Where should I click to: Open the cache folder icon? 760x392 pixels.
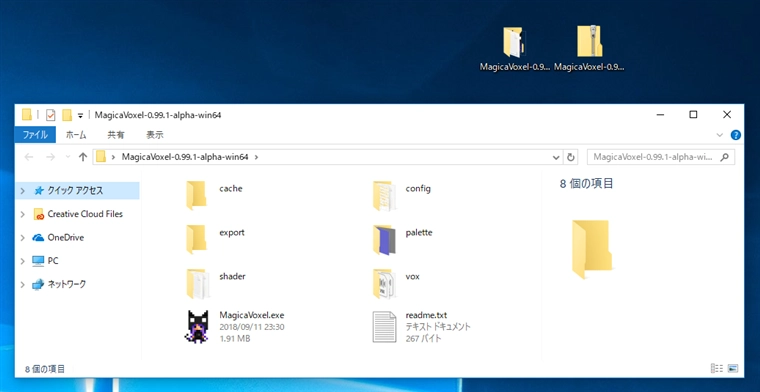[x=196, y=195]
